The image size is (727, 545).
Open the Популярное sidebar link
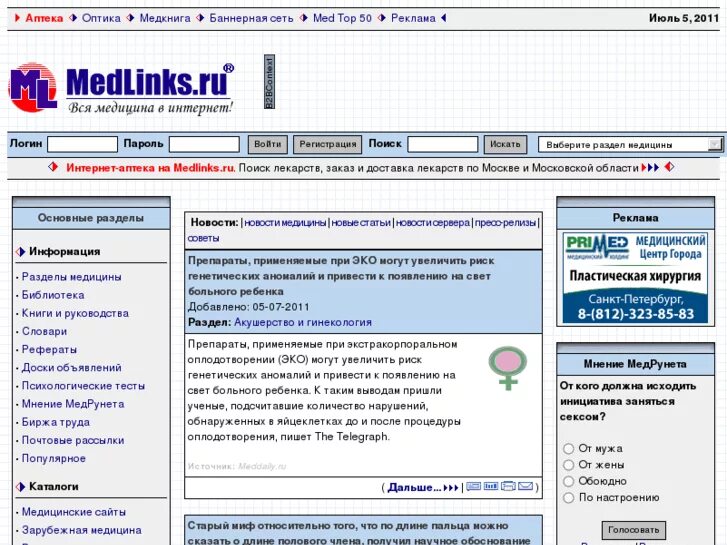[x=54, y=458]
